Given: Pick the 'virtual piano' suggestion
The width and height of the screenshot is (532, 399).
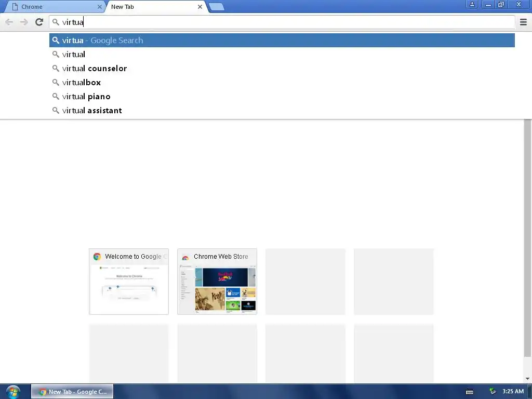Looking at the screenshot, I should click(282, 97).
